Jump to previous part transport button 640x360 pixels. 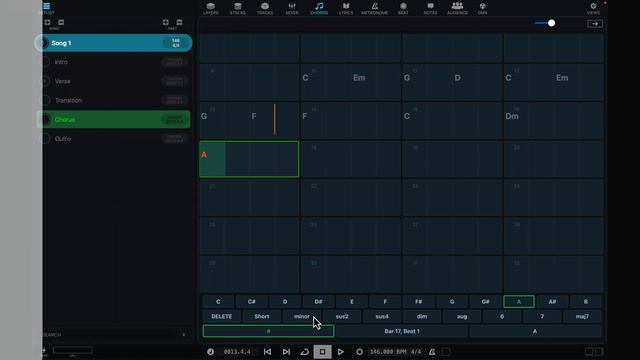[267, 351]
